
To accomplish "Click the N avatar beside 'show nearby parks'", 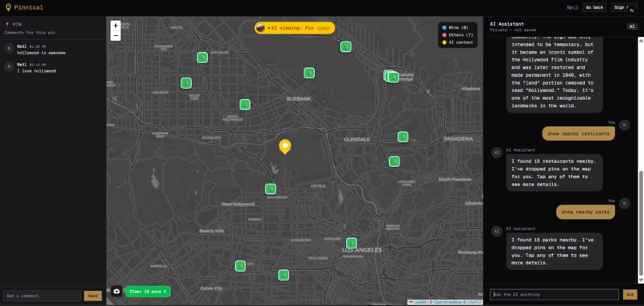I will [x=624, y=203].
